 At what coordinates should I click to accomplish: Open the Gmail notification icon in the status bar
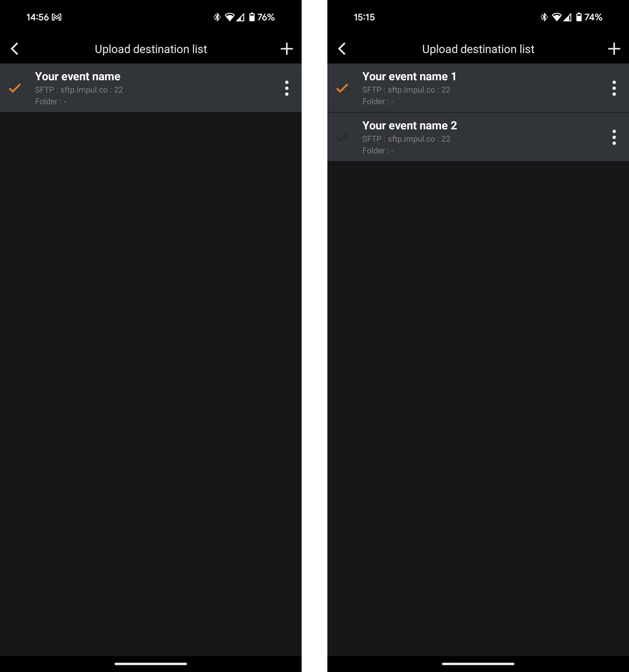coord(57,17)
